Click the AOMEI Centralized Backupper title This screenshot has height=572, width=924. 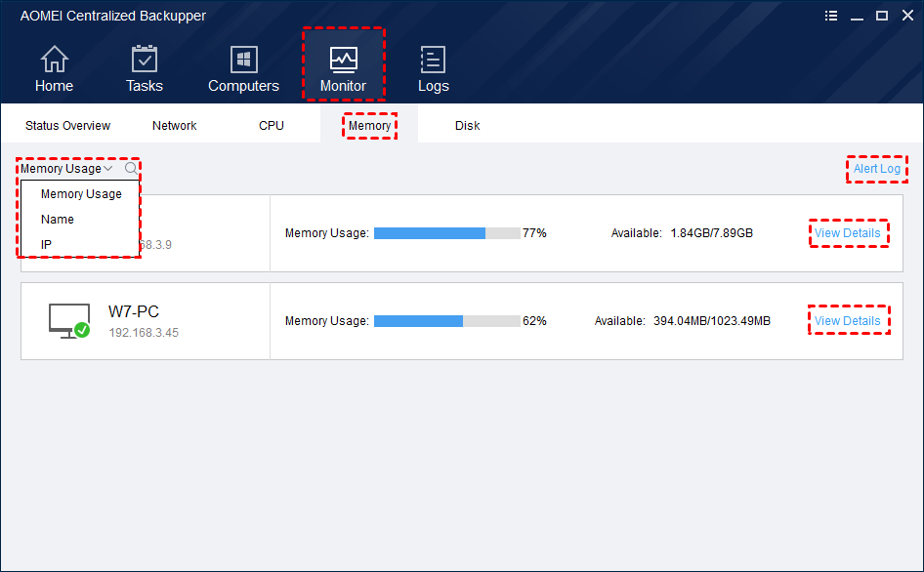pos(112,16)
